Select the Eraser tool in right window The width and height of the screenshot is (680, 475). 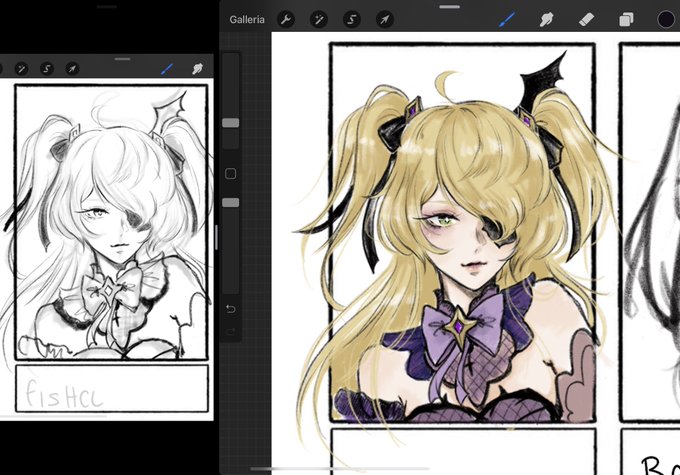tap(586, 20)
